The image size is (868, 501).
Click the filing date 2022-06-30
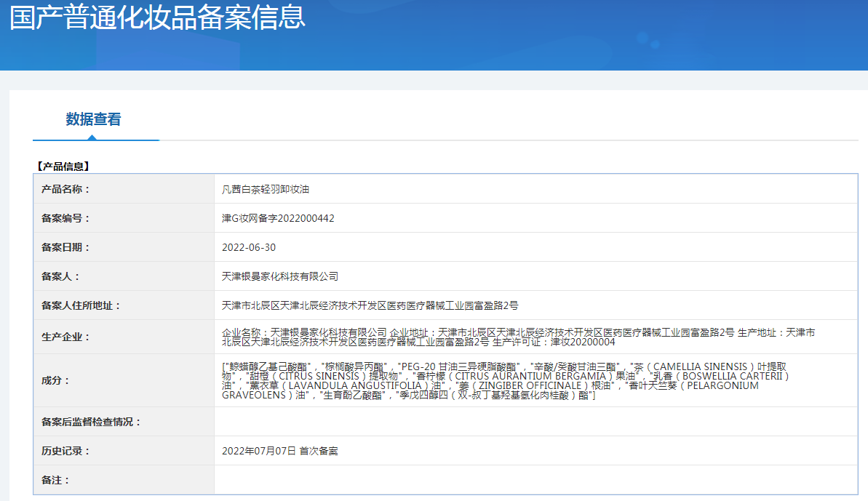pos(249,247)
